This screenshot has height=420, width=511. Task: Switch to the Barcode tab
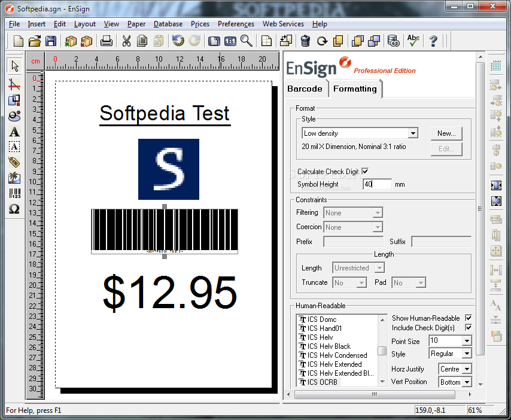click(x=305, y=89)
